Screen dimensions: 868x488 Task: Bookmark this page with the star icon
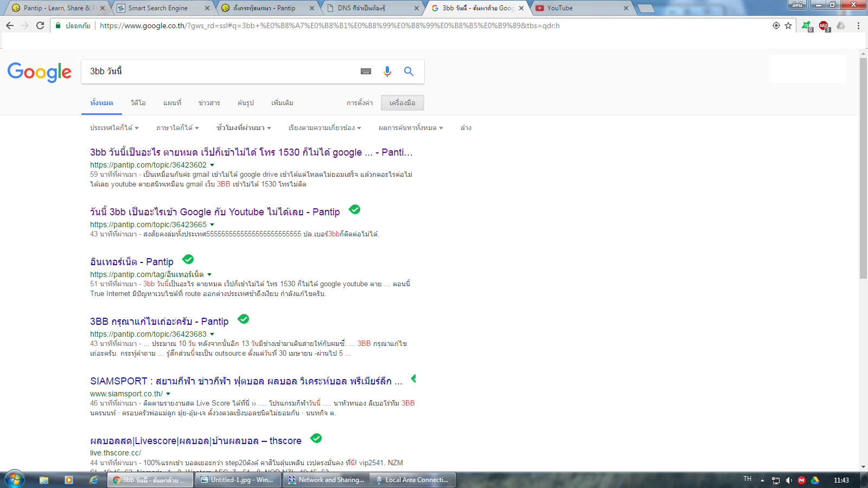click(788, 25)
